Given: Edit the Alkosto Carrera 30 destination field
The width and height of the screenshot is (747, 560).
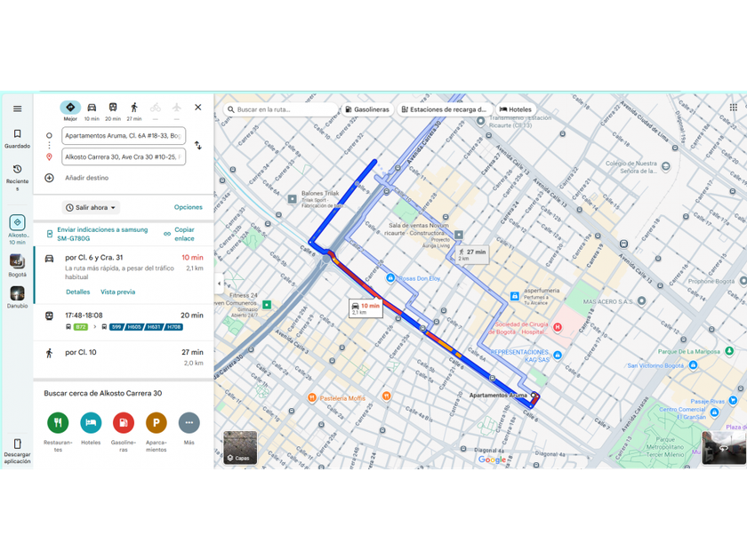Looking at the screenshot, I should (124, 156).
